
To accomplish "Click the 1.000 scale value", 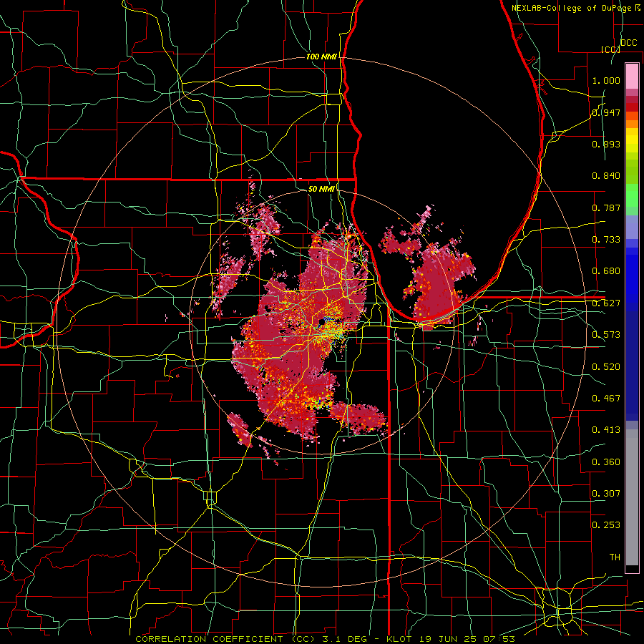I will point(606,80).
